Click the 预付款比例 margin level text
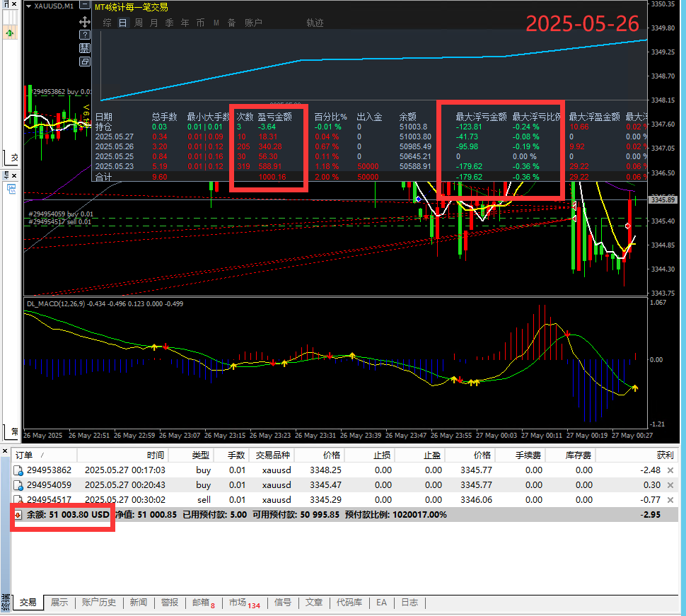 (x=396, y=515)
